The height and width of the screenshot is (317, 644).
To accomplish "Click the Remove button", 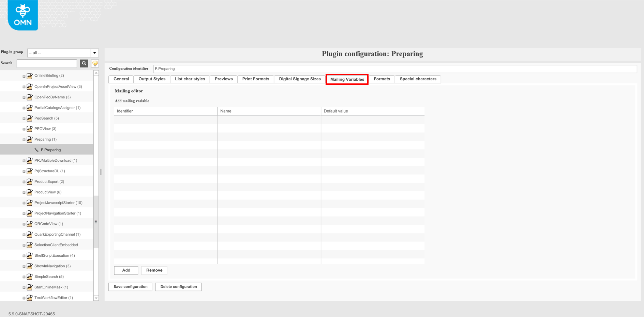I will [x=154, y=270].
